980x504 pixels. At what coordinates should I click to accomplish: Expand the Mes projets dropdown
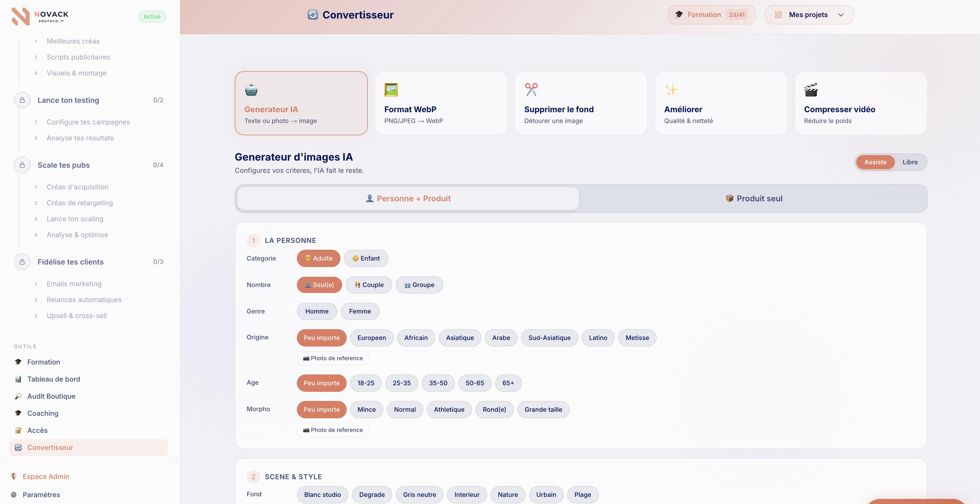[809, 15]
